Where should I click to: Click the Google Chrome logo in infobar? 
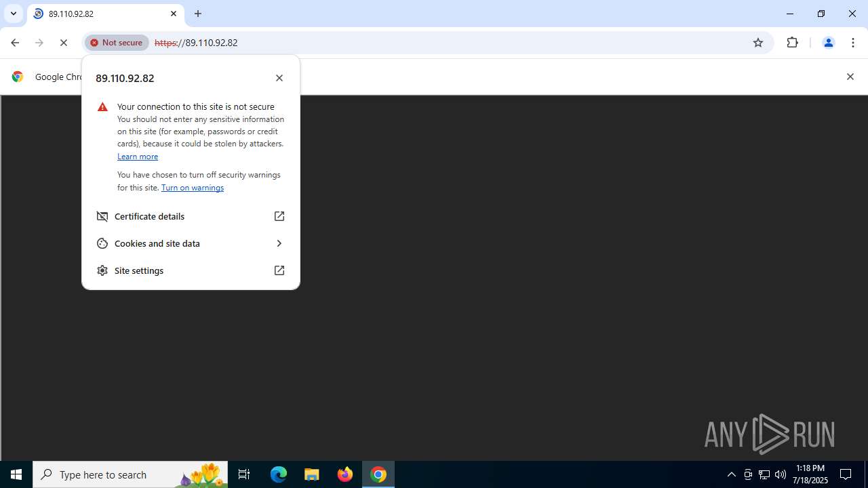pyautogui.click(x=18, y=77)
